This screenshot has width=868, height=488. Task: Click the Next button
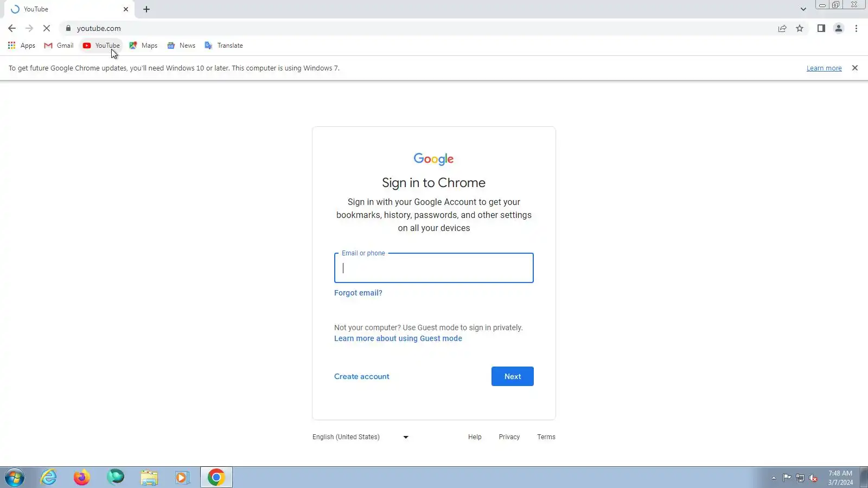click(x=513, y=376)
